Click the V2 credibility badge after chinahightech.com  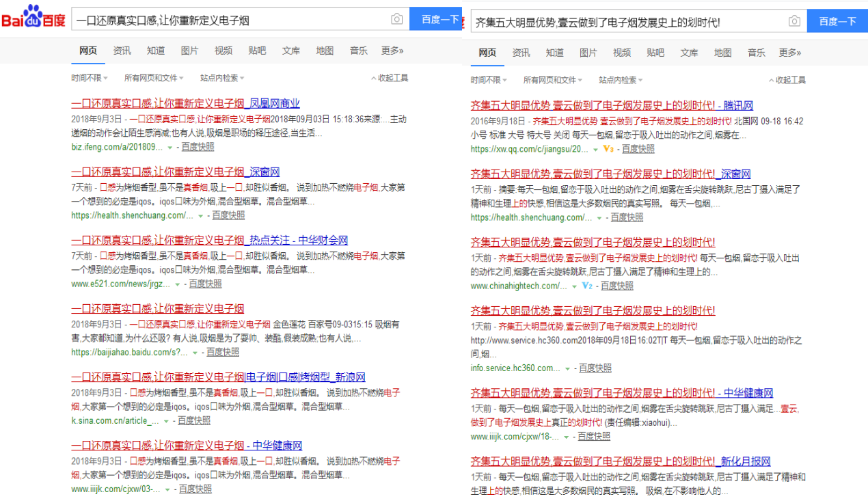coord(587,285)
